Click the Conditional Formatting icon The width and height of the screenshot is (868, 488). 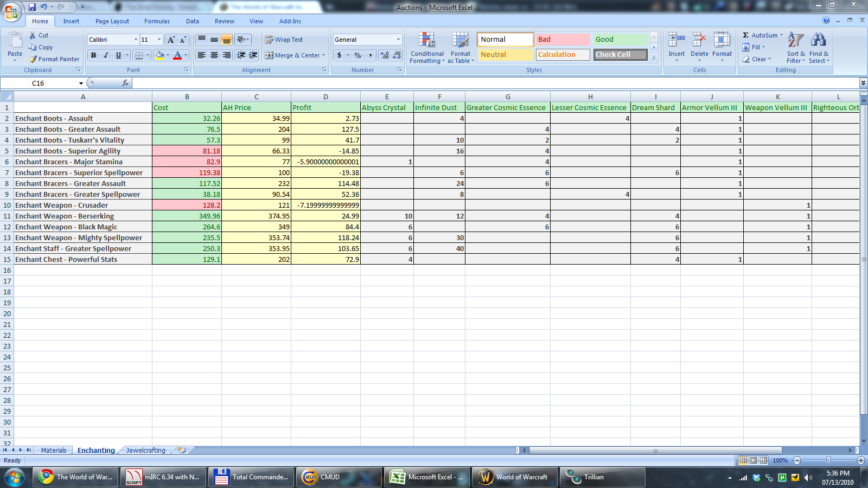click(427, 40)
